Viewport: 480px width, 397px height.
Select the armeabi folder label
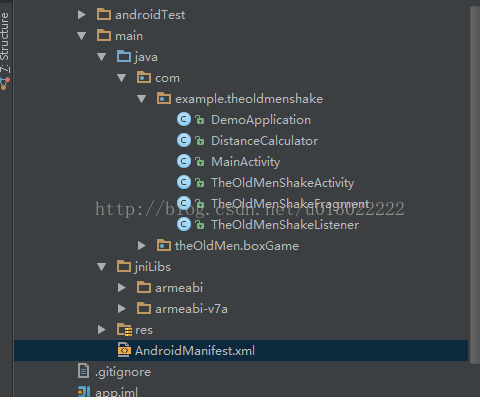coord(179,288)
